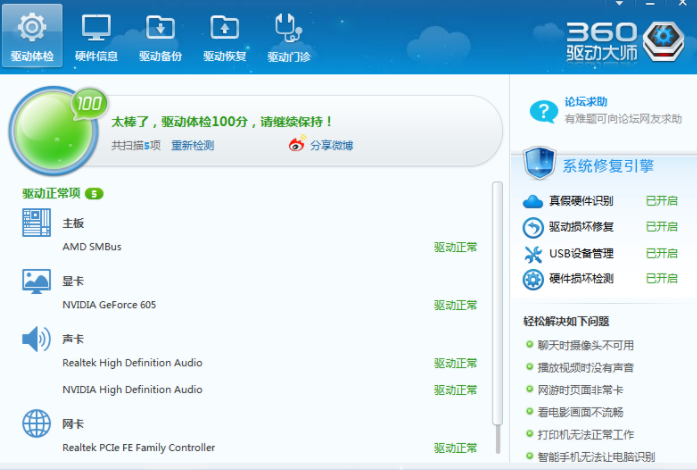Click the 网卡 globe icon

click(x=36, y=423)
